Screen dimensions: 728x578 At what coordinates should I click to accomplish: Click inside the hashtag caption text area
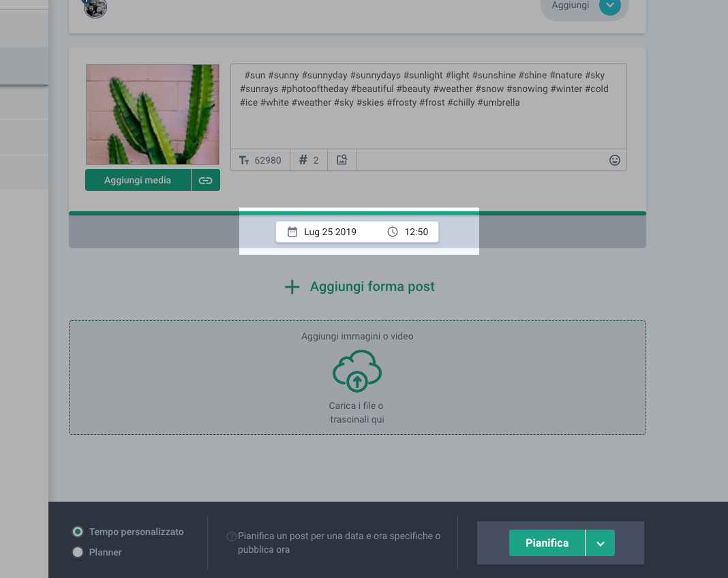pos(428,123)
